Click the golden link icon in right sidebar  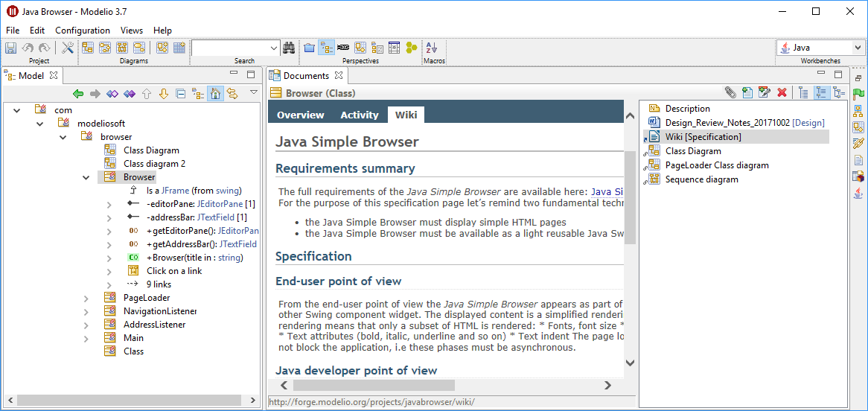[x=858, y=144]
